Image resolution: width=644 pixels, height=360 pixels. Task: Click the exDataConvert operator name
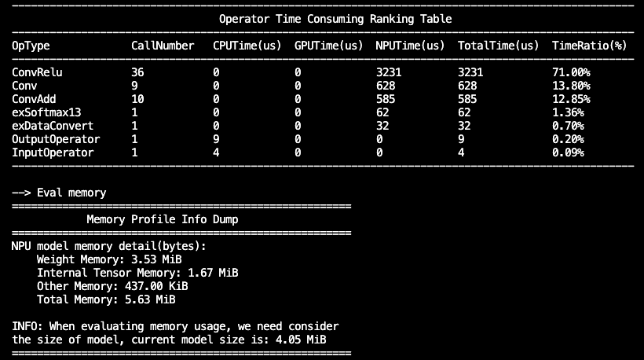53,126
